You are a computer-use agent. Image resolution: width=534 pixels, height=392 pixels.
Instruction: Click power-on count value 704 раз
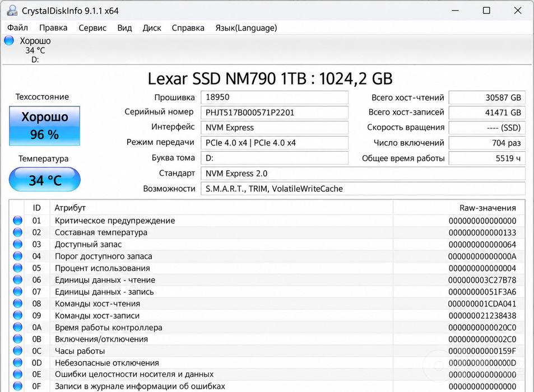tap(487, 143)
